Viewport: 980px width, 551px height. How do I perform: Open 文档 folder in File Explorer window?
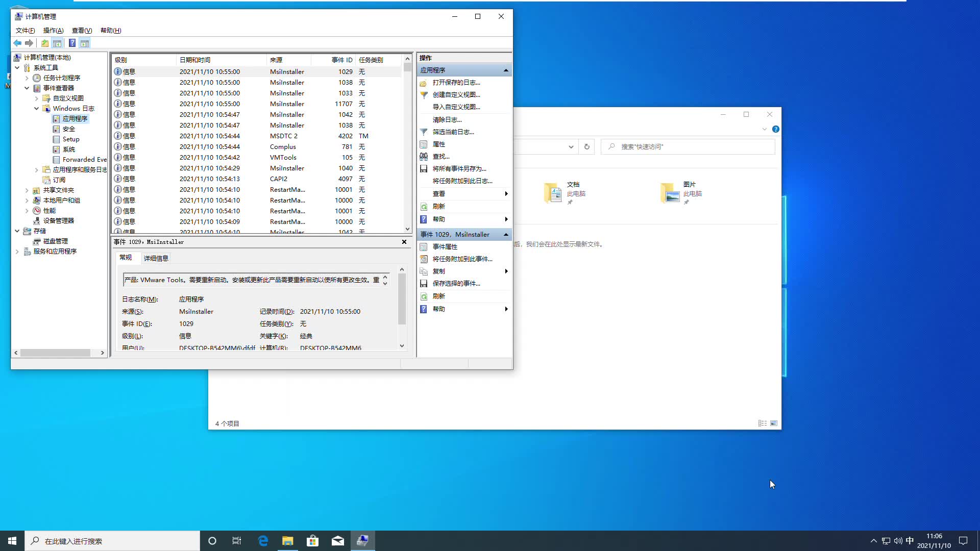(x=565, y=193)
